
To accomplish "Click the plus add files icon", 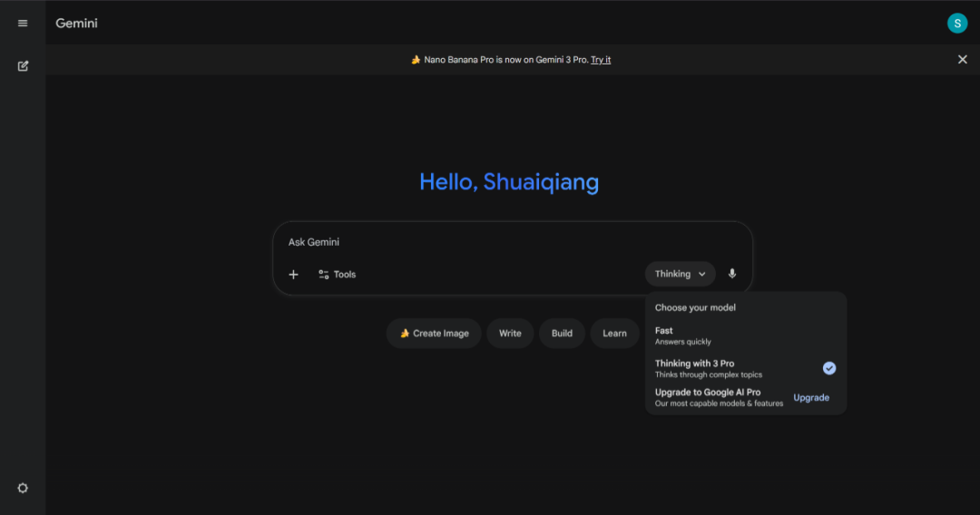I will [x=293, y=274].
